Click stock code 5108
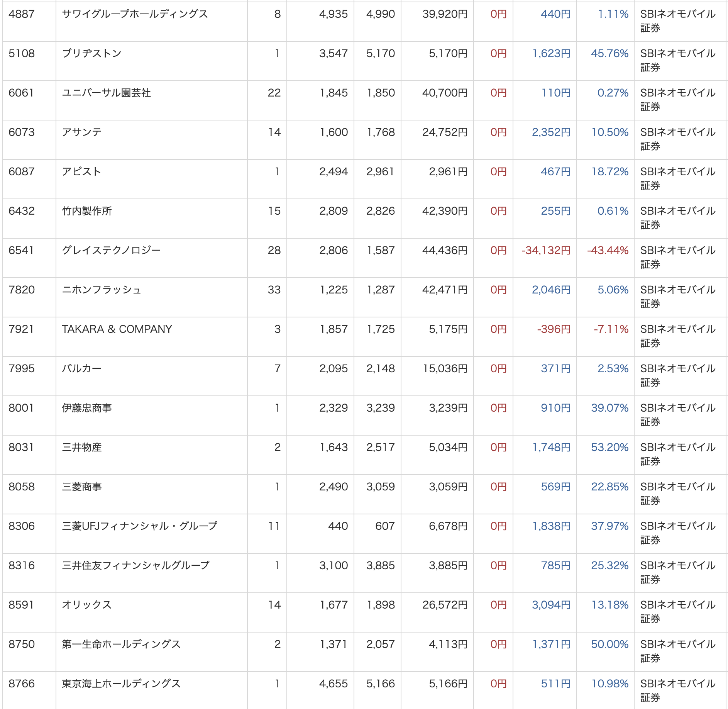Image resolution: width=728 pixels, height=709 pixels. point(22,54)
